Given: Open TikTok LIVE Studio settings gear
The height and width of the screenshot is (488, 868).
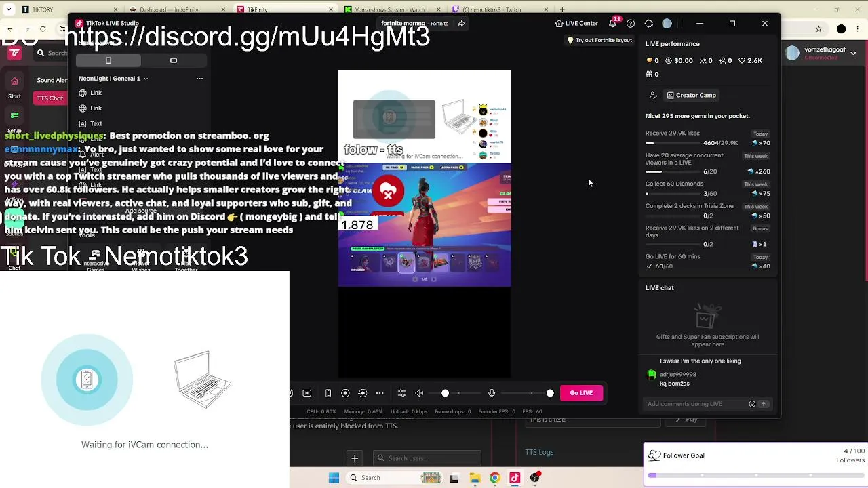Looking at the screenshot, I should click(x=649, y=24).
